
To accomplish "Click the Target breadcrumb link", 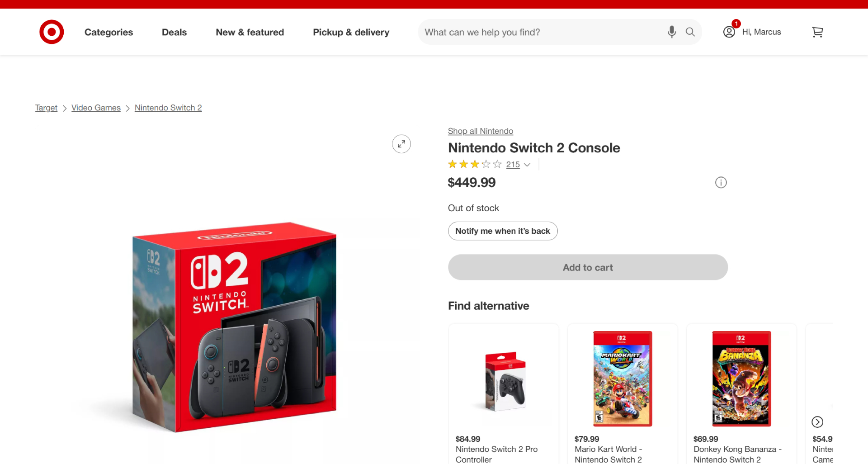I will 46,108.
